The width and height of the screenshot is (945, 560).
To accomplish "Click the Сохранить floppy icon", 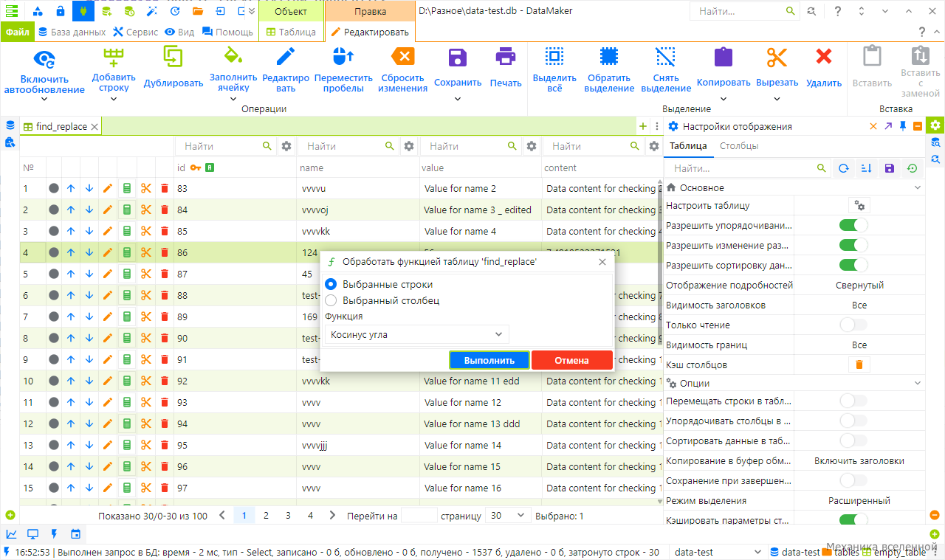I will point(458,58).
